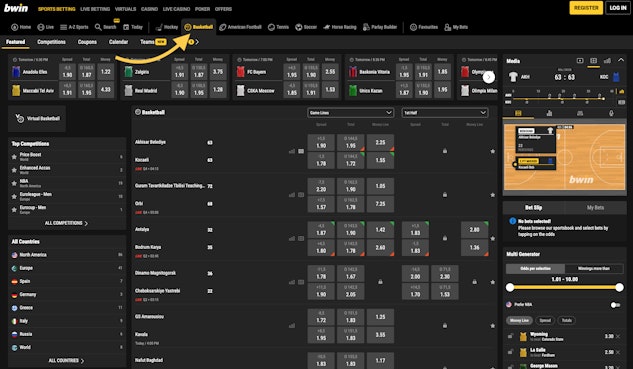Switch to the My Bets tab in bet slip

595,208
